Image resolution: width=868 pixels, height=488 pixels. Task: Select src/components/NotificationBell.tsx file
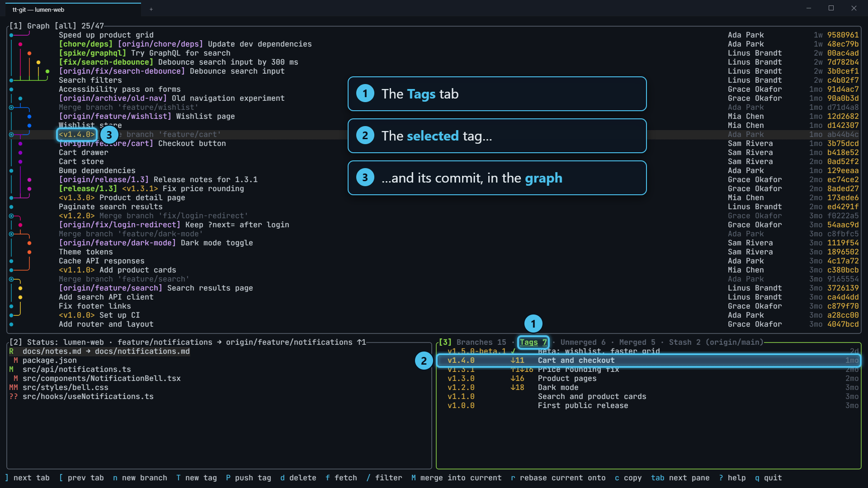pyautogui.click(x=219, y=379)
